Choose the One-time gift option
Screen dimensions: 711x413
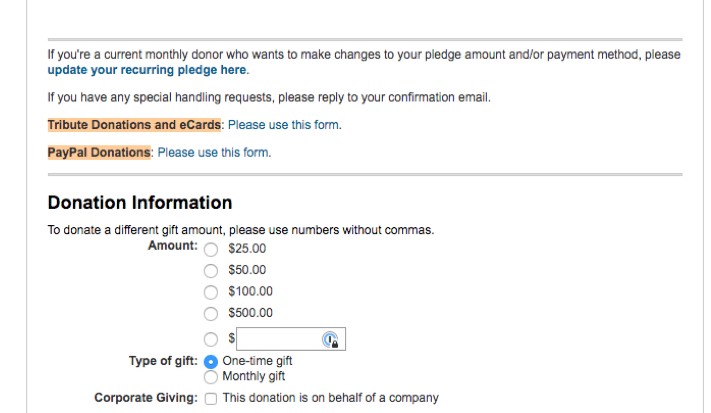pos(210,362)
